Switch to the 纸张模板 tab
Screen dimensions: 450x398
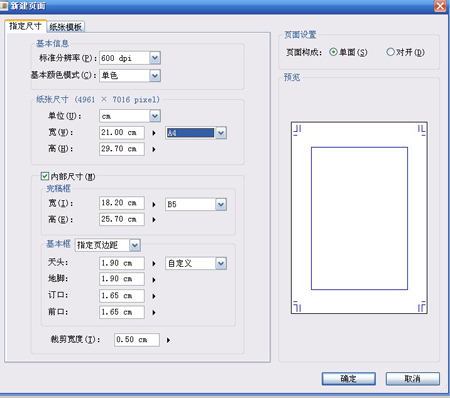(66, 27)
